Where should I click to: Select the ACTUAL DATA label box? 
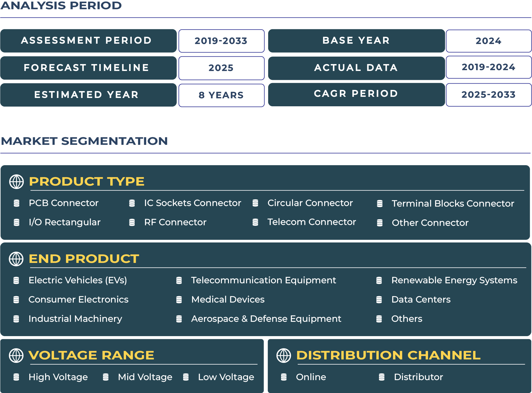coord(357,68)
